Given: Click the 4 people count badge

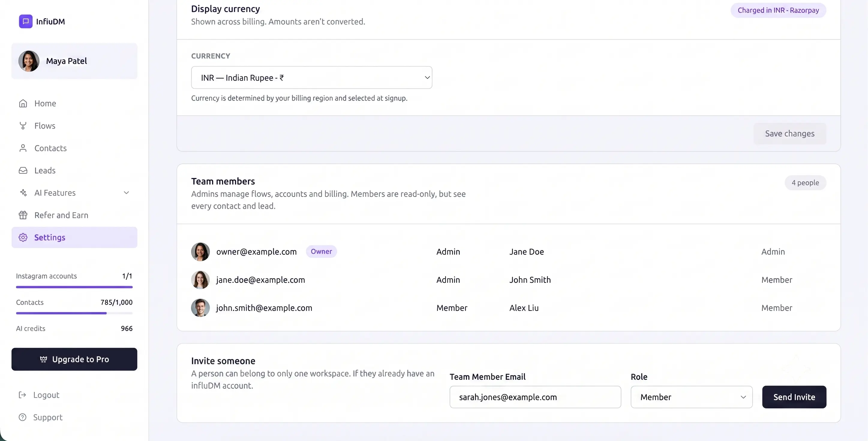Looking at the screenshot, I should tap(805, 182).
